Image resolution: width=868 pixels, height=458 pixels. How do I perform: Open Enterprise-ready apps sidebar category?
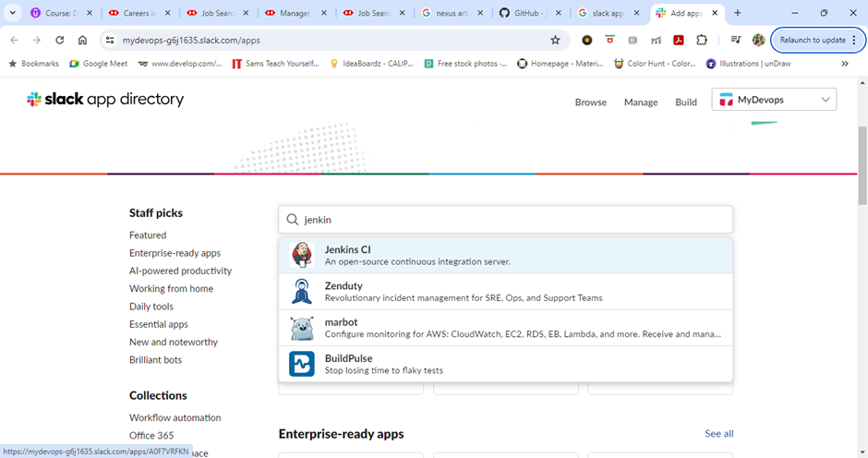pos(175,253)
